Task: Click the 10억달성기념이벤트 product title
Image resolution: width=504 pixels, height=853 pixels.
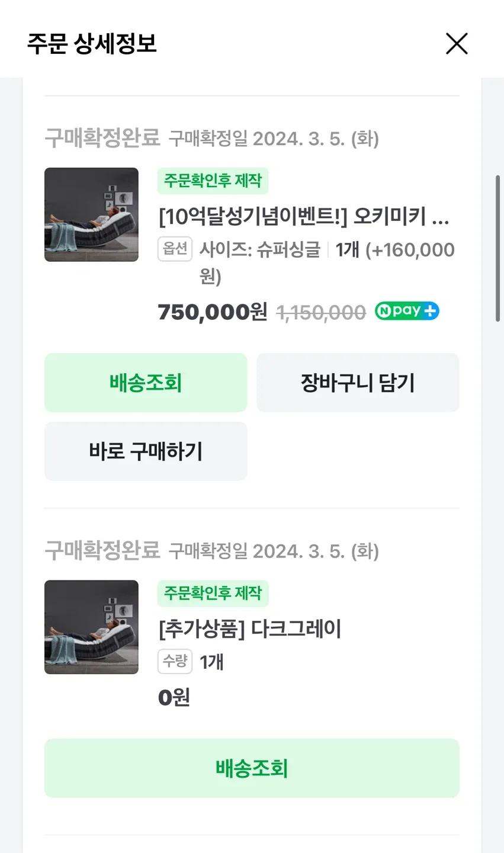Action: 303,217
